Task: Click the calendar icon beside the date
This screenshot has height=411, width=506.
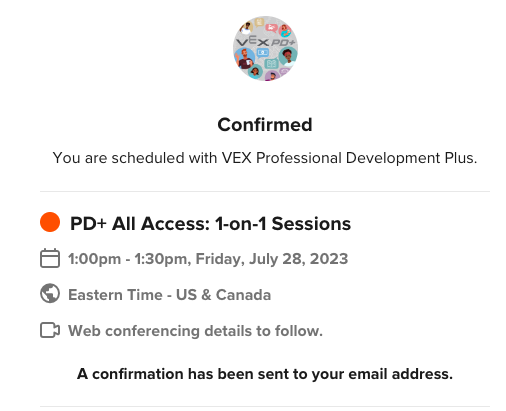Action: [50, 258]
